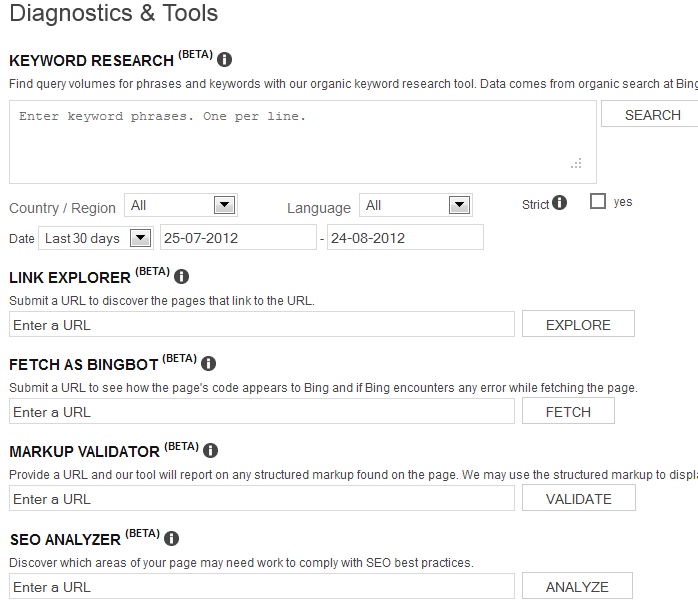Select the start date field 25-07-2012
This screenshot has width=698, height=606.
[238, 238]
